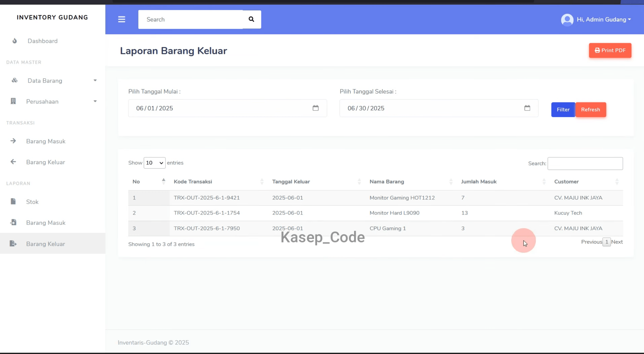Screen dimensions: 644x354
Task: Open calendar picker for Tanggal Mulai
Action: tap(316, 108)
